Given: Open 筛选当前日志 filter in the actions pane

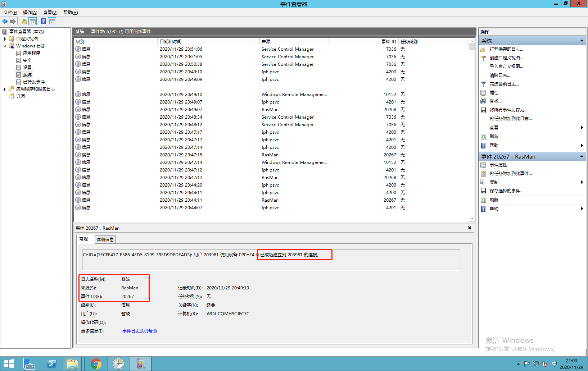Looking at the screenshot, I should coord(503,84).
